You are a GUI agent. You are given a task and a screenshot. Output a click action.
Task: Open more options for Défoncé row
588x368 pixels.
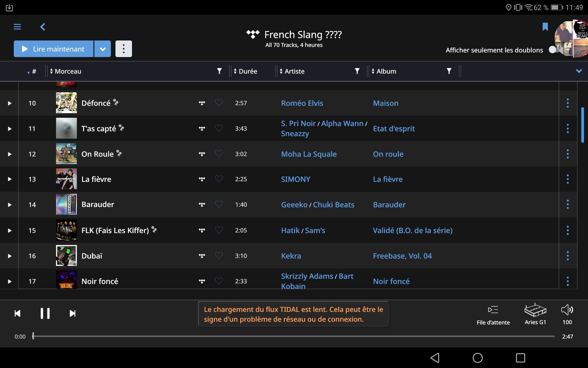click(x=568, y=103)
